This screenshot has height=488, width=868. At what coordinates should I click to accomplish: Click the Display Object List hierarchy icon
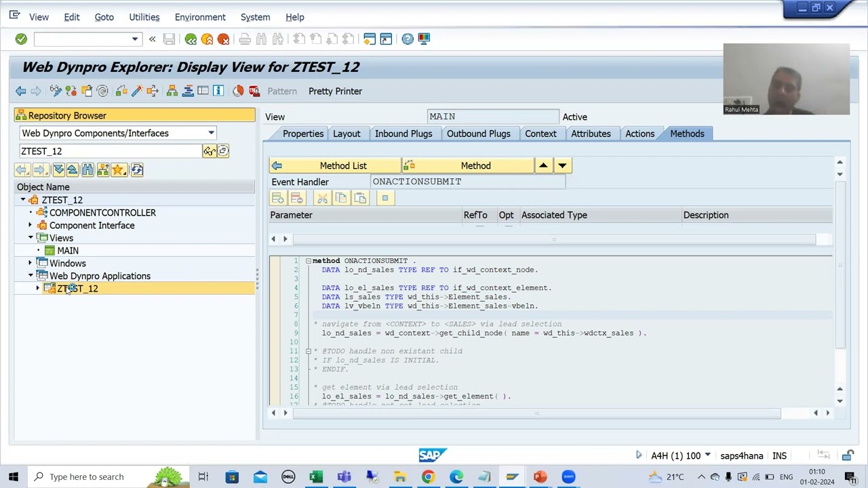172,91
